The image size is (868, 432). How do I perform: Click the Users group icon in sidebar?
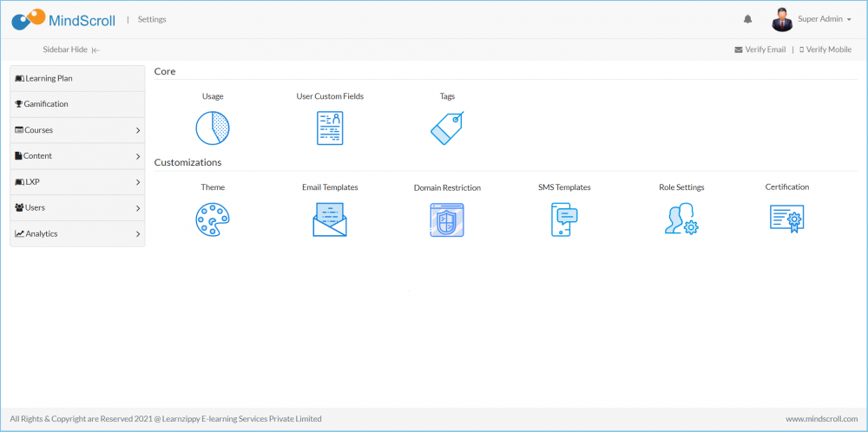click(19, 208)
